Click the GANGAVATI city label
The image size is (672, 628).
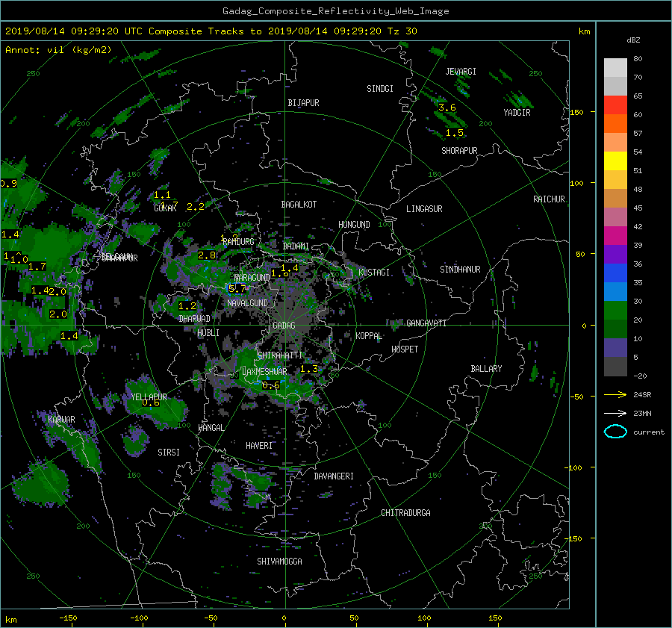tap(426, 323)
